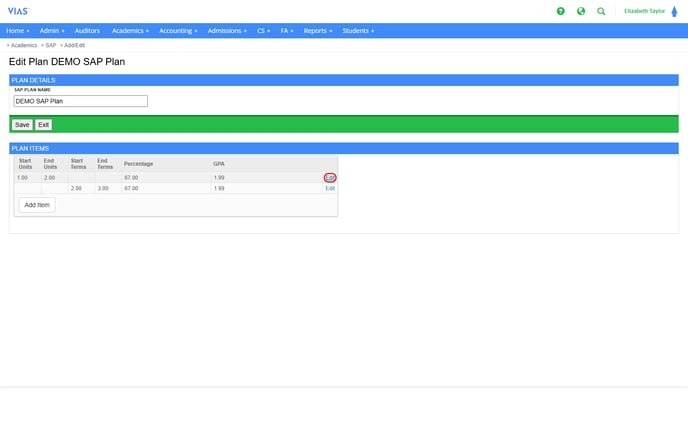Click the SAP Plan Name input field
This screenshot has width=688, height=421.
[x=80, y=101]
